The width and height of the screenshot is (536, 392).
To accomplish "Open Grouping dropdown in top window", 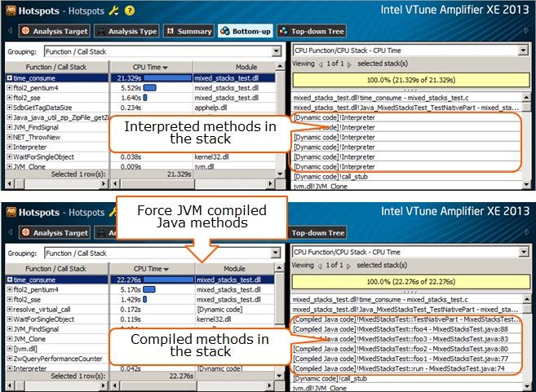I will pos(277,51).
